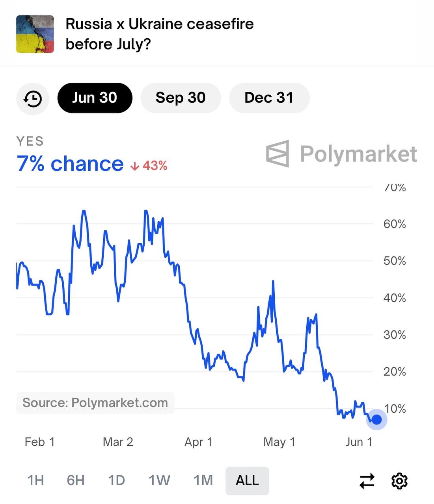This screenshot has height=504, width=434.
Task: Click the Polymarket logo watermark
Action: point(341,154)
